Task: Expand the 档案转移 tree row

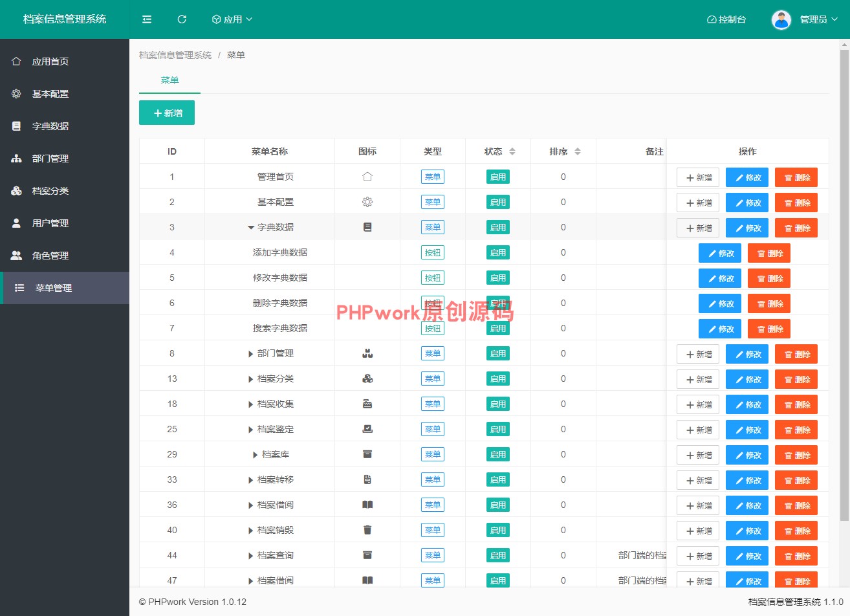Action: [251, 480]
